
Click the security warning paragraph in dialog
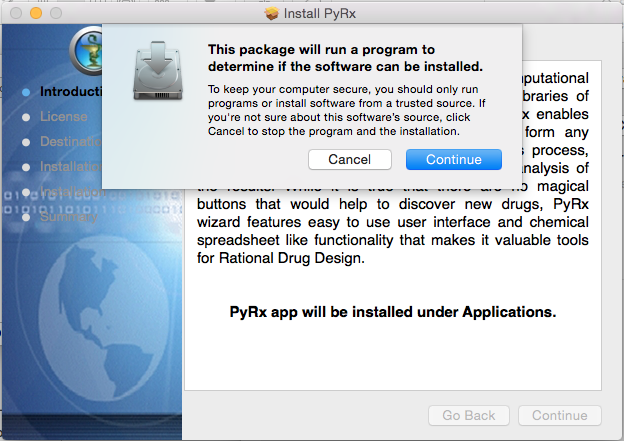point(347,110)
